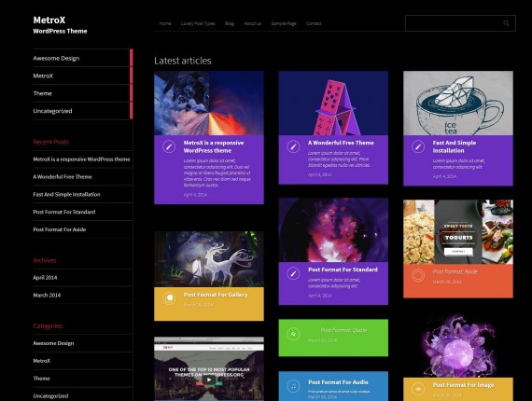Click eye icon on Post Format For Image

click(418, 389)
